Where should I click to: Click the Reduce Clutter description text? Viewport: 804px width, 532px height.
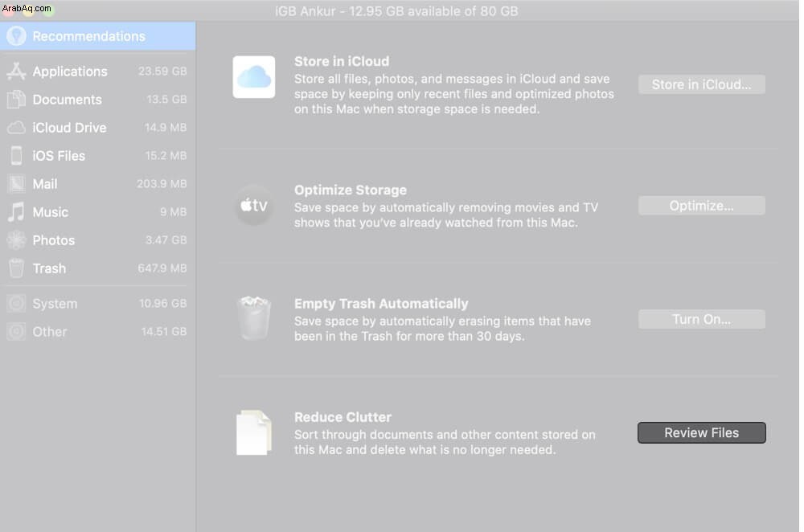point(445,442)
